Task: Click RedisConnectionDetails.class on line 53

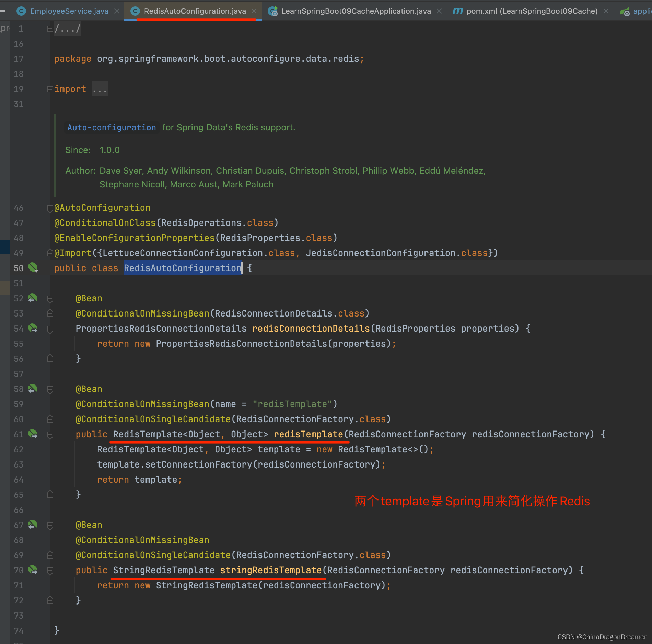Action: [x=289, y=313]
